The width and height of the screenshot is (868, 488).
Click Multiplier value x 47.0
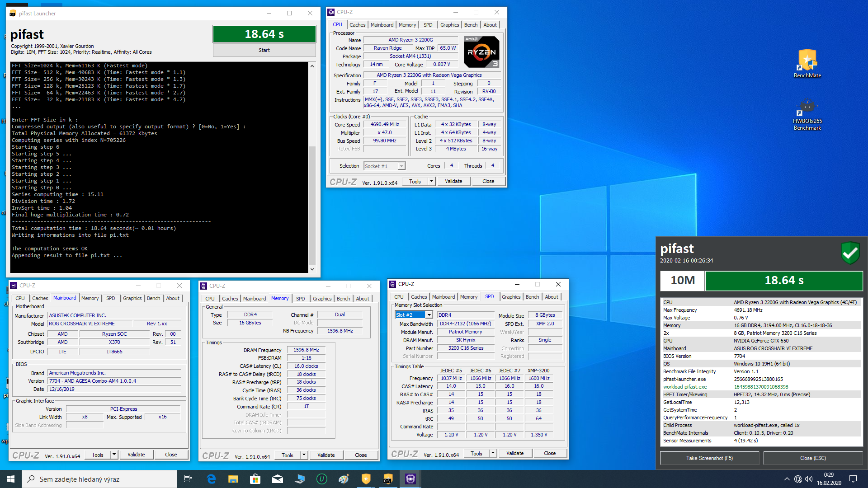pyautogui.click(x=385, y=132)
